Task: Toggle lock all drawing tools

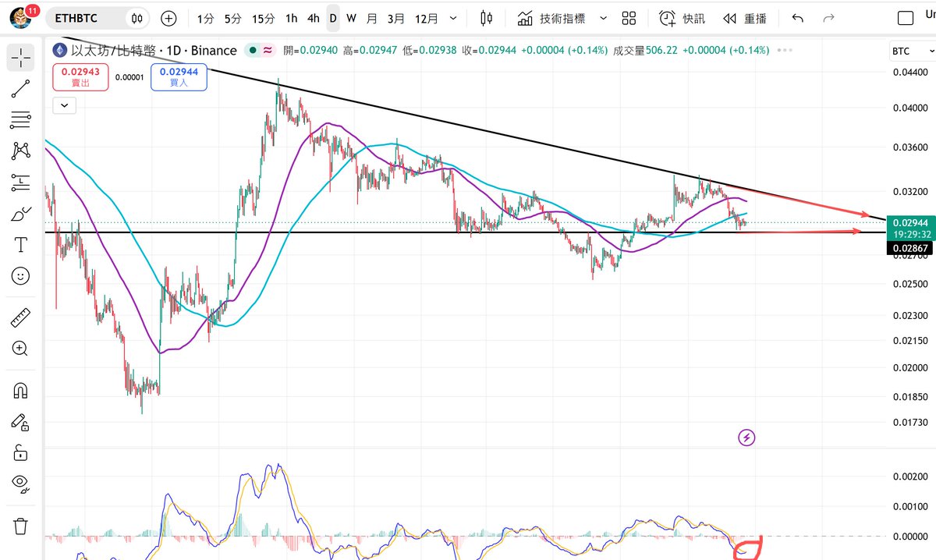Action: (21, 452)
